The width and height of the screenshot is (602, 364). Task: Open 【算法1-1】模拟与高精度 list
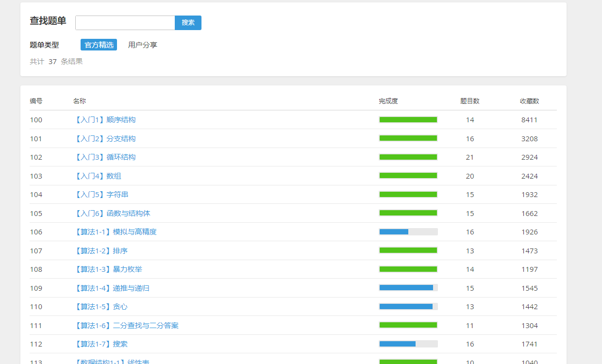coord(115,232)
